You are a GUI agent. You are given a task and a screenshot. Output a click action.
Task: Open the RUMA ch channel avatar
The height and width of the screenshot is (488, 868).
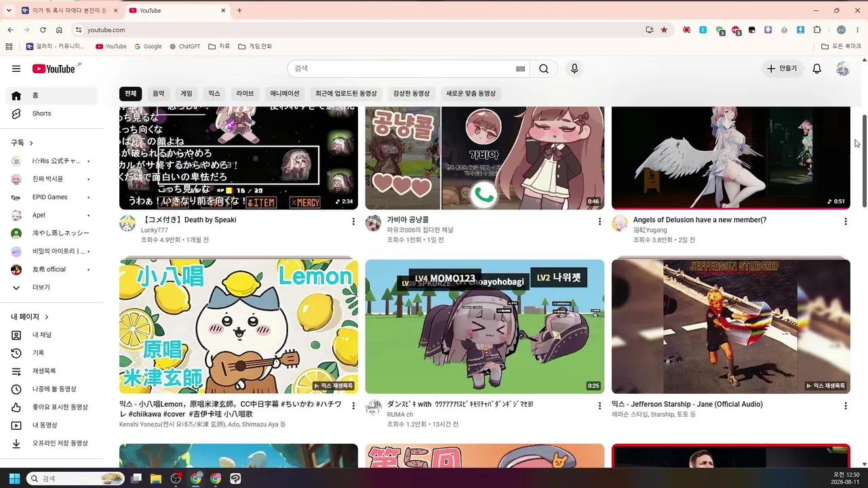[374, 408]
